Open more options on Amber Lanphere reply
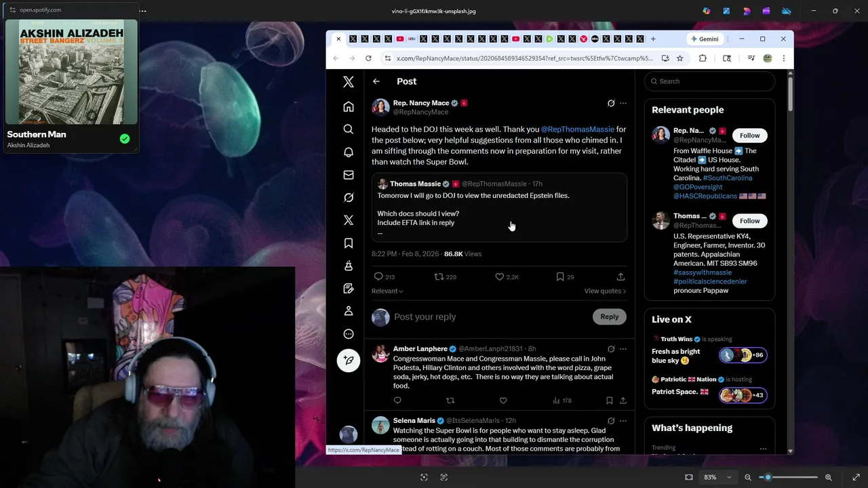Screen dimensions: 868x488 pyautogui.click(x=623, y=349)
